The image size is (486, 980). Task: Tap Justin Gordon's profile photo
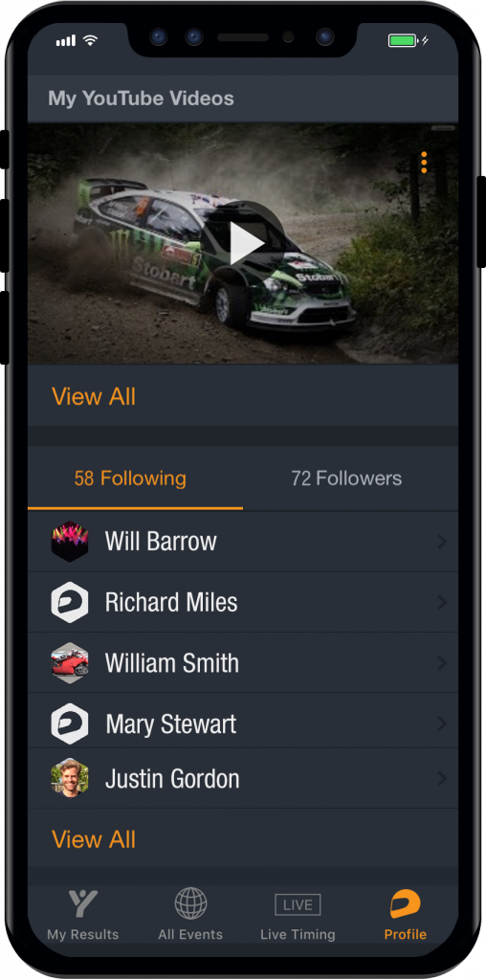click(69, 778)
